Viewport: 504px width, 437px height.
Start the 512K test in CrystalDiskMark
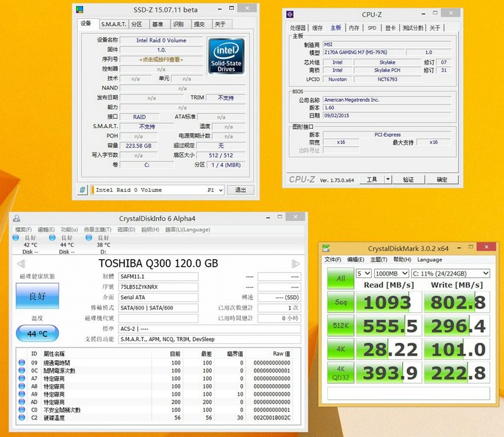pyautogui.click(x=339, y=325)
